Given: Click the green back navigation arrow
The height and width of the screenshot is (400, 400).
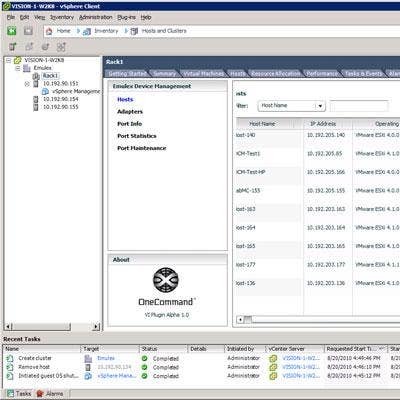Looking at the screenshot, I should pyautogui.click(x=12, y=31).
